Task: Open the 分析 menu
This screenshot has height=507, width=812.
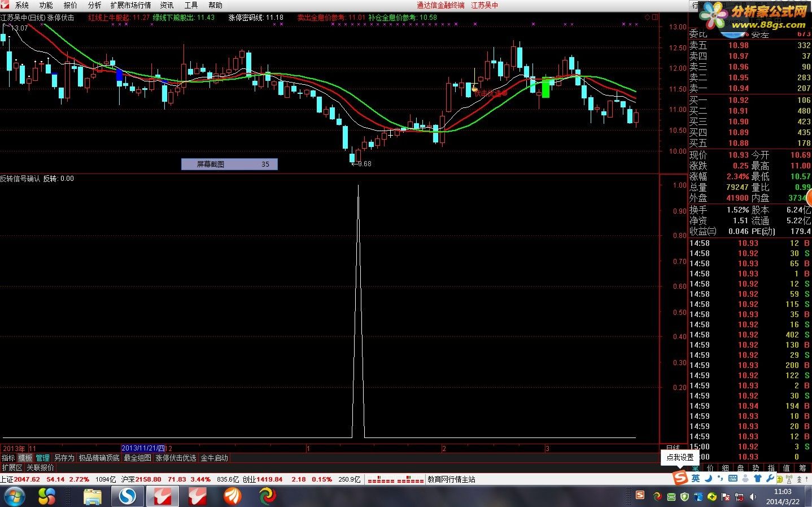Action: [94, 5]
